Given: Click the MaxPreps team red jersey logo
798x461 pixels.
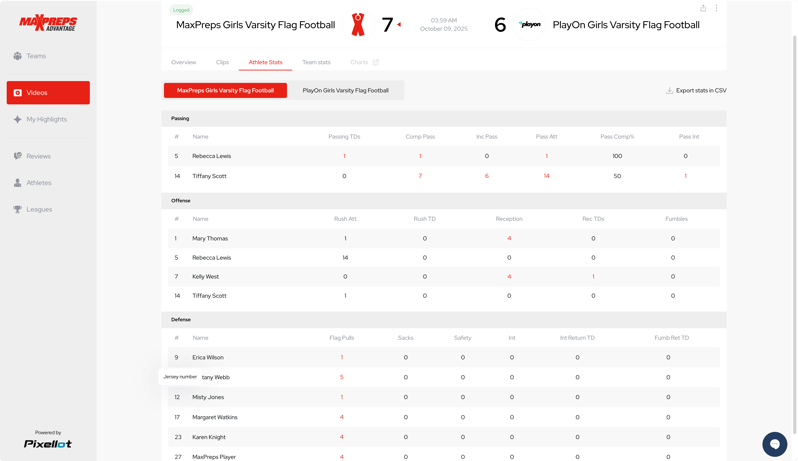Looking at the screenshot, I should (358, 24).
